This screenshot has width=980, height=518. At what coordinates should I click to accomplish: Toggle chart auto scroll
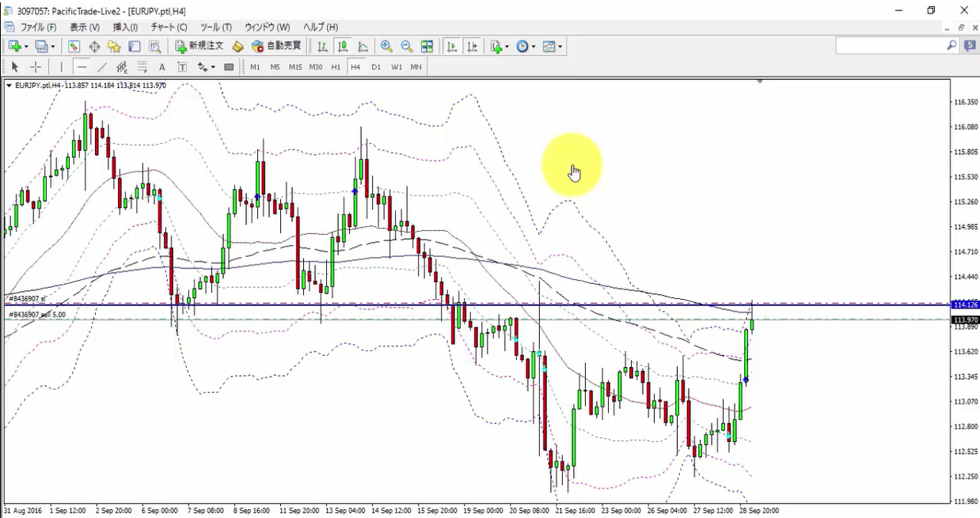(x=452, y=47)
